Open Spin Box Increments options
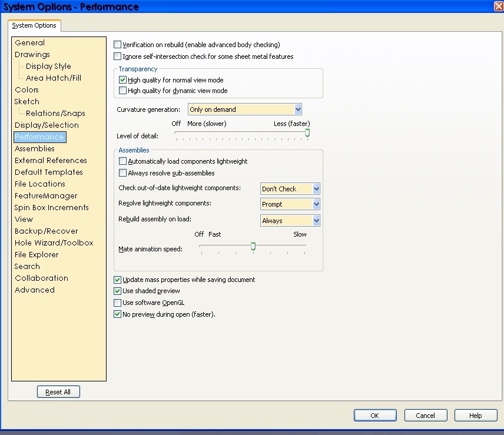 tap(51, 208)
